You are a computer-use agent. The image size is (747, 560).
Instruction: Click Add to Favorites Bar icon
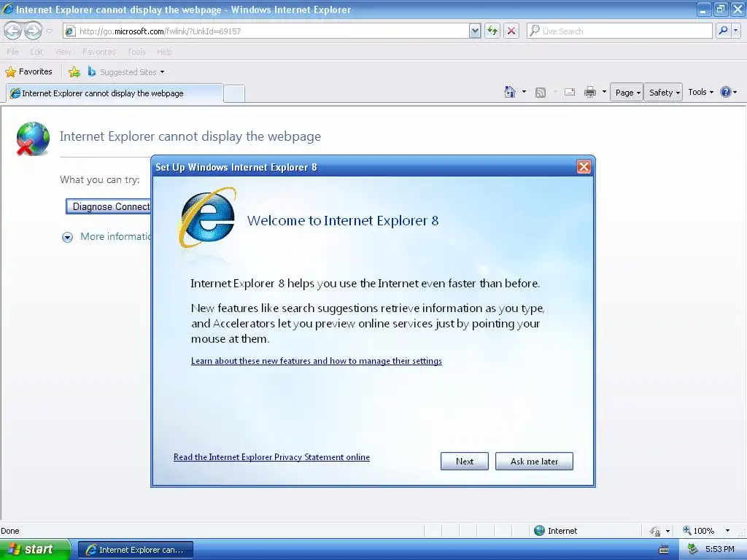[x=74, y=72]
